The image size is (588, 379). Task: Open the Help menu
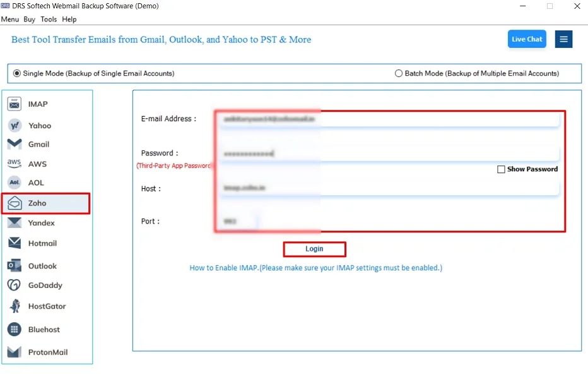coord(69,19)
